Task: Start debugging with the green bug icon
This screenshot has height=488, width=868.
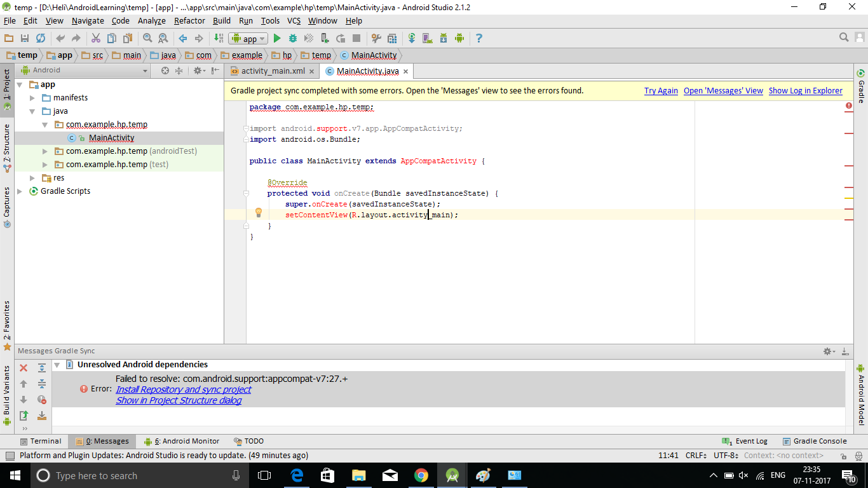Action: [x=293, y=38]
